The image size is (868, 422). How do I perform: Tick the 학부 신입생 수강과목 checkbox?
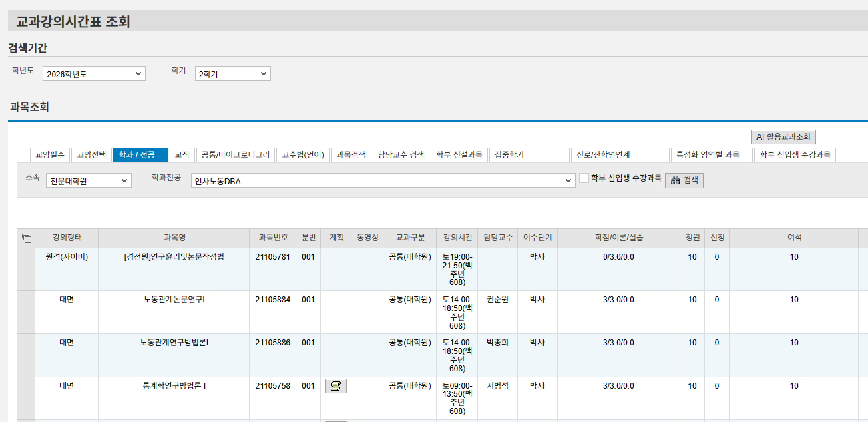coord(584,178)
